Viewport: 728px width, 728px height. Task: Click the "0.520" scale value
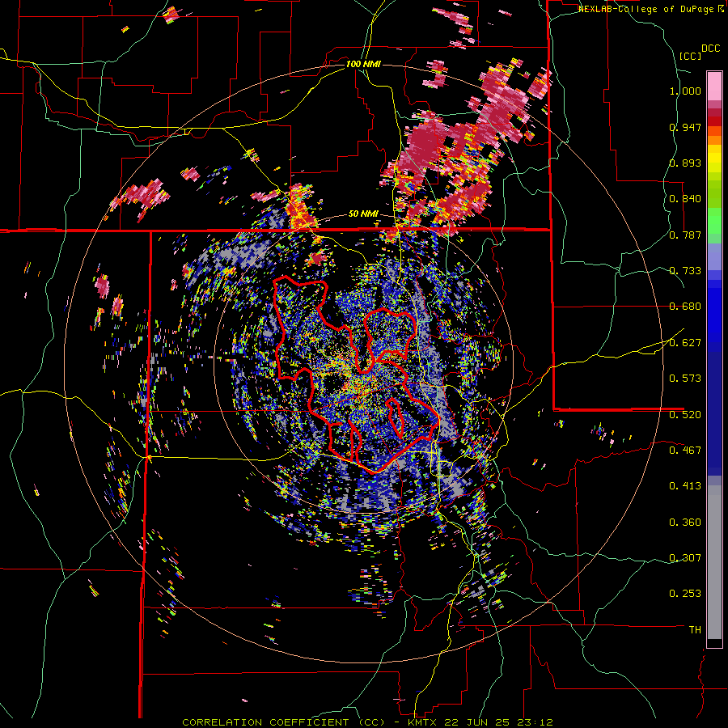685,415
